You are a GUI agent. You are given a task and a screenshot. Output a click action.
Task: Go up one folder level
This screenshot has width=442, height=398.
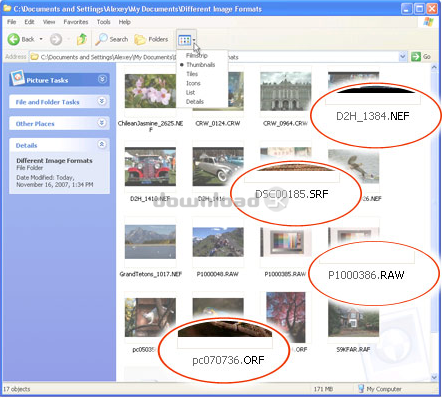point(82,39)
